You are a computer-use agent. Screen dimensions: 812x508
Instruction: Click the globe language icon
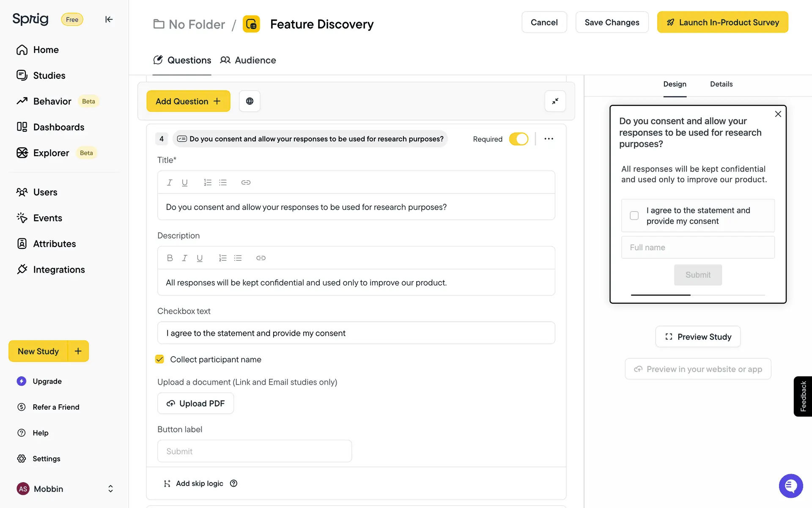[250, 101]
